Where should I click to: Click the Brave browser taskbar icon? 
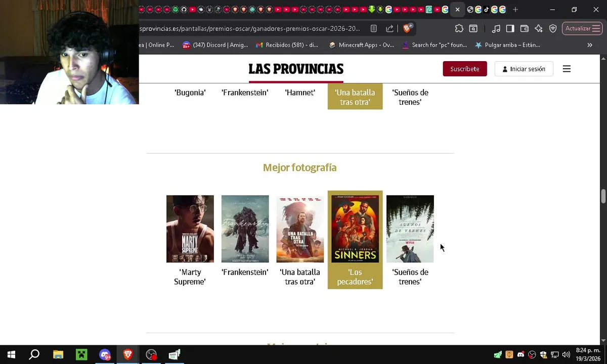click(128, 355)
